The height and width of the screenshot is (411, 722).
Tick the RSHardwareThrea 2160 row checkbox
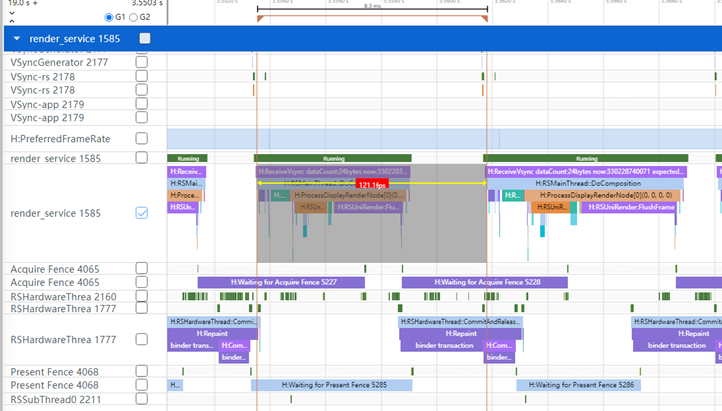coord(141,296)
